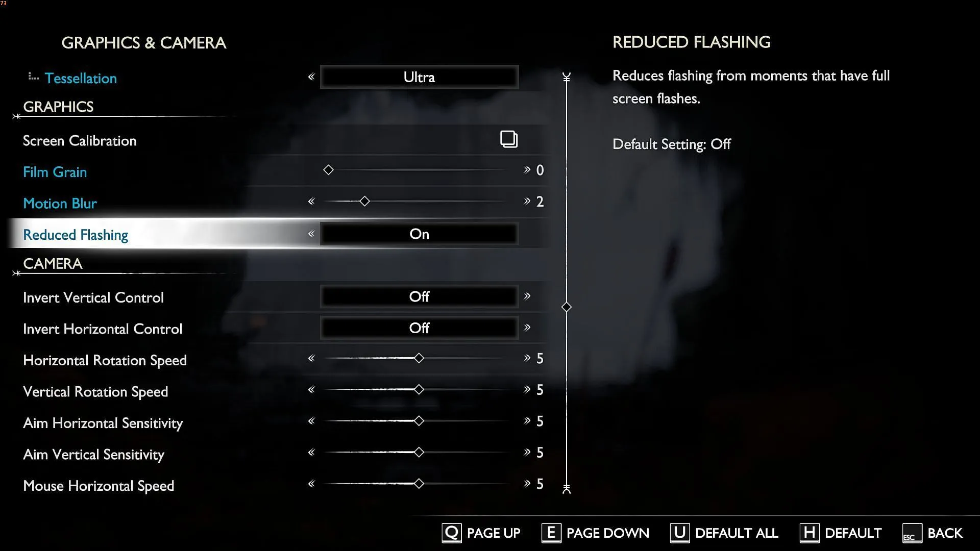This screenshot has height=551, width=980.
Task: Click the GRAPHICS & CAMERA menu heading
Action: pyautogui.click(x=144, y=42)
